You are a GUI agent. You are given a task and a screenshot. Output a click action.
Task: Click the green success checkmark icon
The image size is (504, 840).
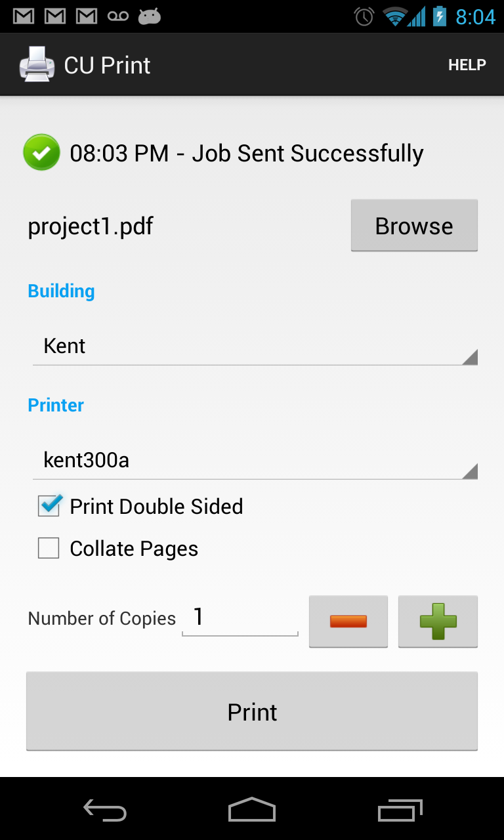tap(41, 152)
